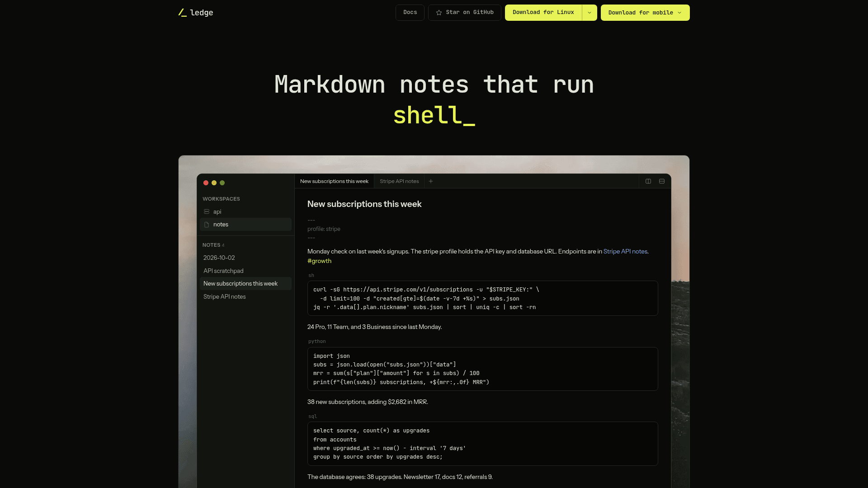868x488 pixels.
Task: Toggle the split vertical pane icon
Action: 648,181
